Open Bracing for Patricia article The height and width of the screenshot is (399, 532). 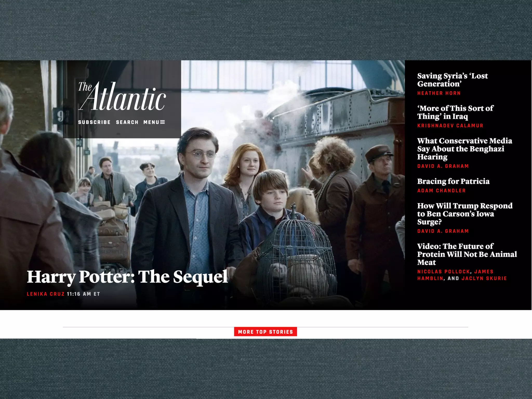click(453, 181)
